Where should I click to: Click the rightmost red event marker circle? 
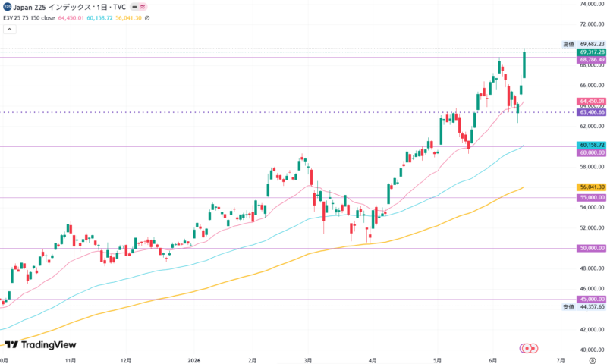point(533,348)
